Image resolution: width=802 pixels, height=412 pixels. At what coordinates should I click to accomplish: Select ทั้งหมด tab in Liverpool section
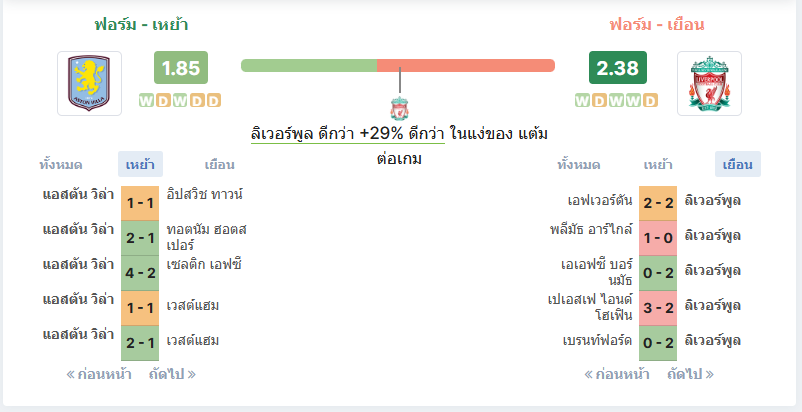point(578,165)
